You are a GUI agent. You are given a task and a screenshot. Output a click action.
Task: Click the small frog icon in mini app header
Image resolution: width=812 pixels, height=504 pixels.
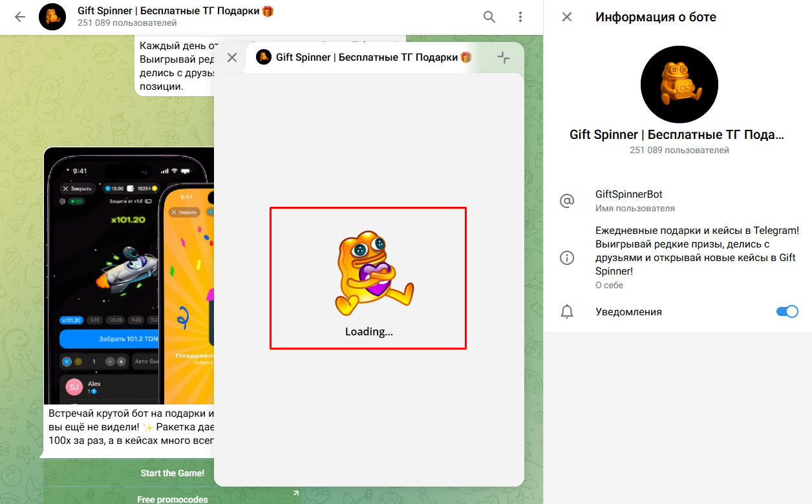click(x=264, y=57)
